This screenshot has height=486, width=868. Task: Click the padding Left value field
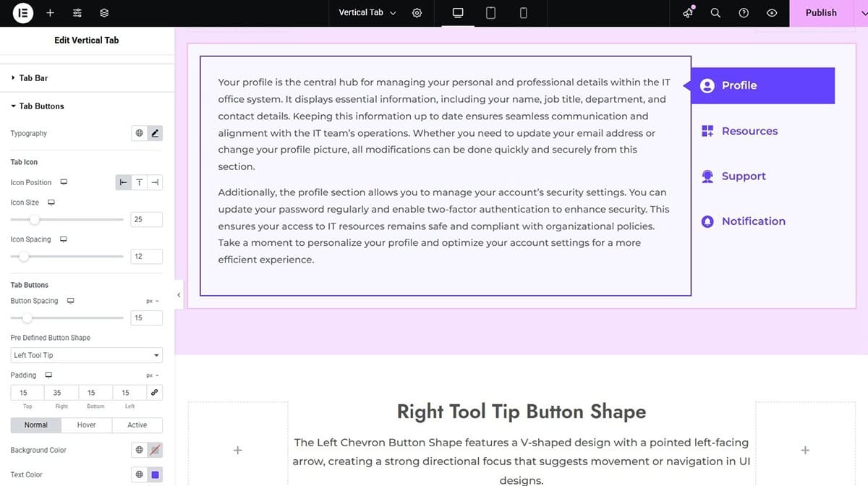coord(129,393)
